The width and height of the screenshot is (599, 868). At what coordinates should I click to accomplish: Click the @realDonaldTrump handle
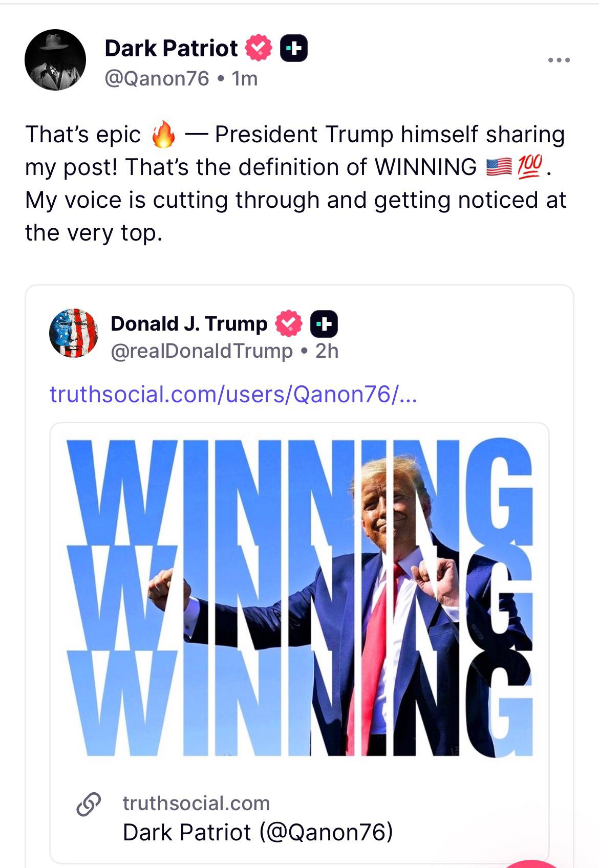[x=202, y=351]
